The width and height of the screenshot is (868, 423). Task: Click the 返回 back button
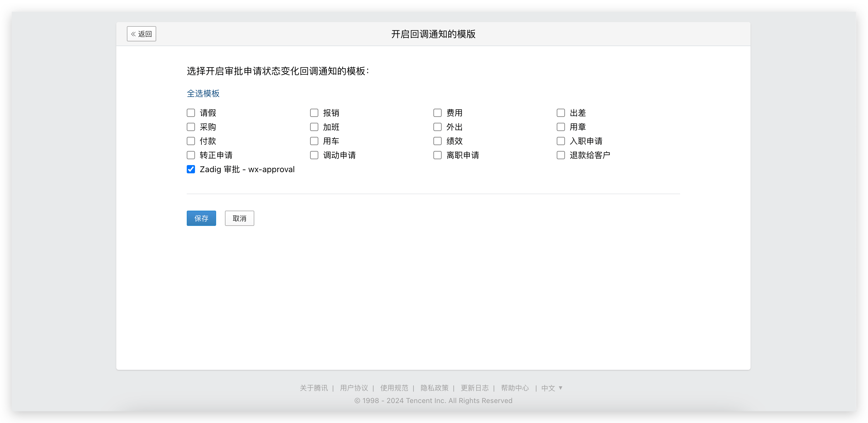[141, 34]
